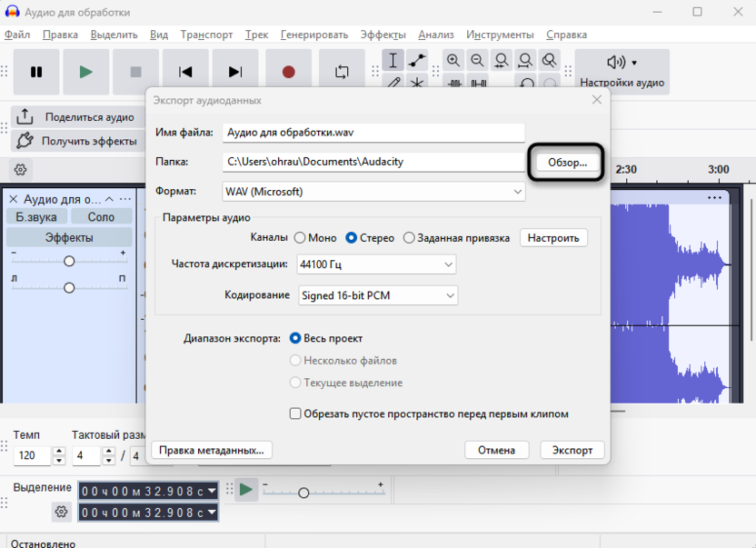Screen dimensions: 756x548
Task: Choose the custom mapping channel option
Action: (409, 238)
